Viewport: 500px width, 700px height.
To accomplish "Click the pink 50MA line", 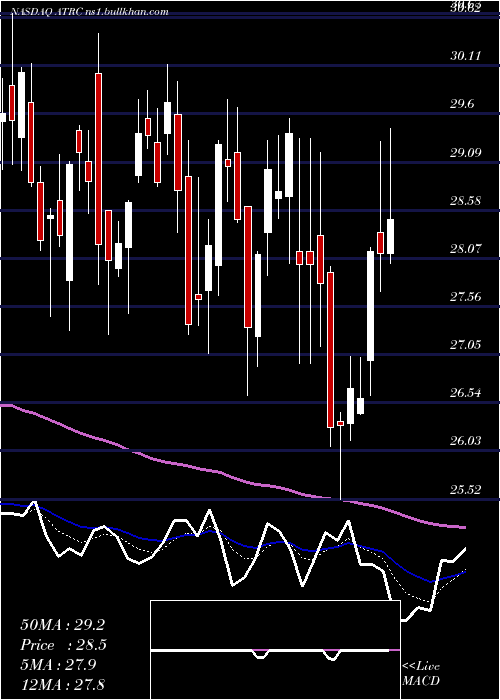I will point(232,478).
